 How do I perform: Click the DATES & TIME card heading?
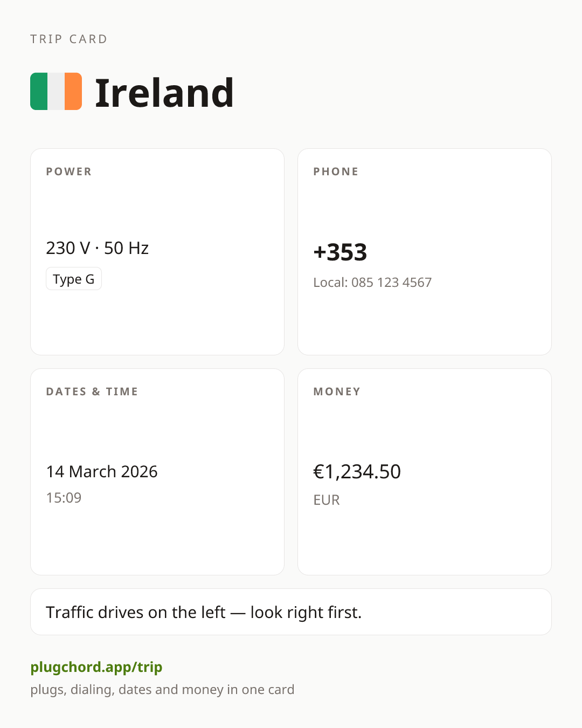point(92,392)
